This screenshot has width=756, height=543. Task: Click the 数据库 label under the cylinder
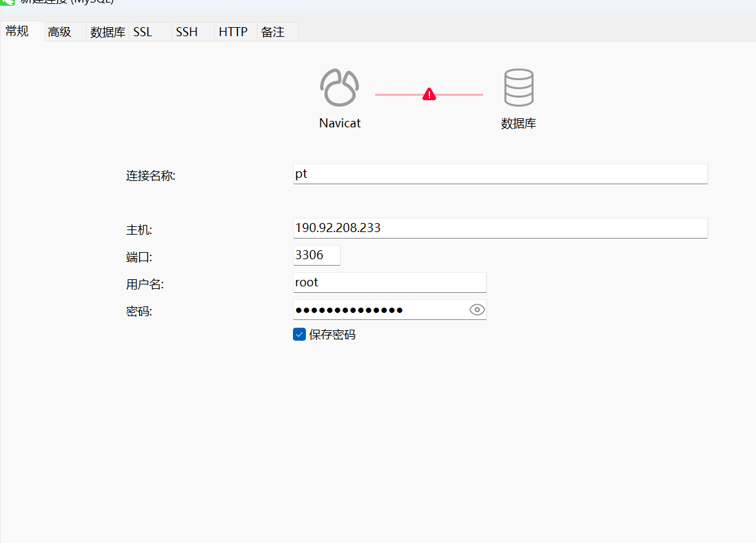coord(518,123)
